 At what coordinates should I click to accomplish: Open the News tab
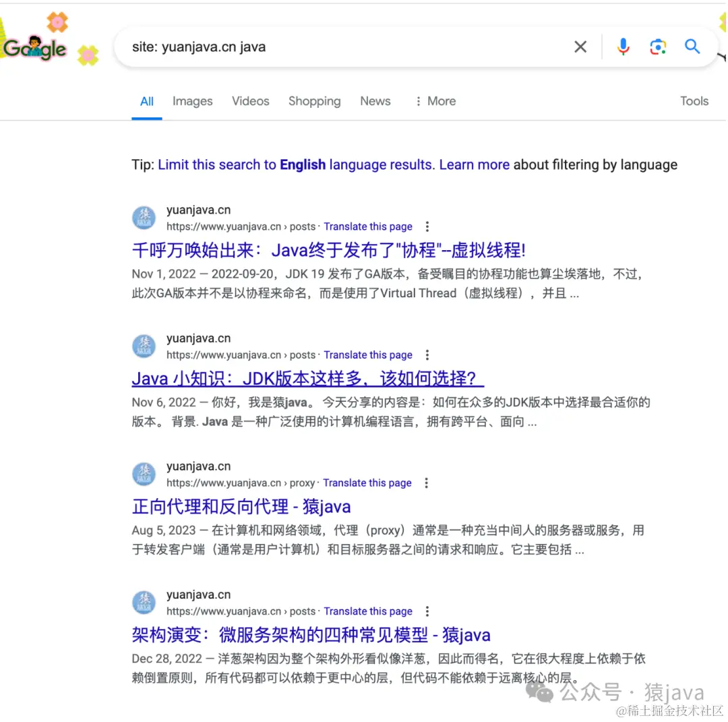[x=375, y=101]
